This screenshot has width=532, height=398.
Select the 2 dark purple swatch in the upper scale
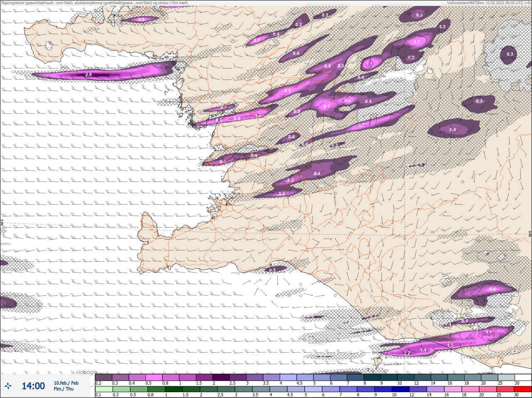(x=222, y=377)
